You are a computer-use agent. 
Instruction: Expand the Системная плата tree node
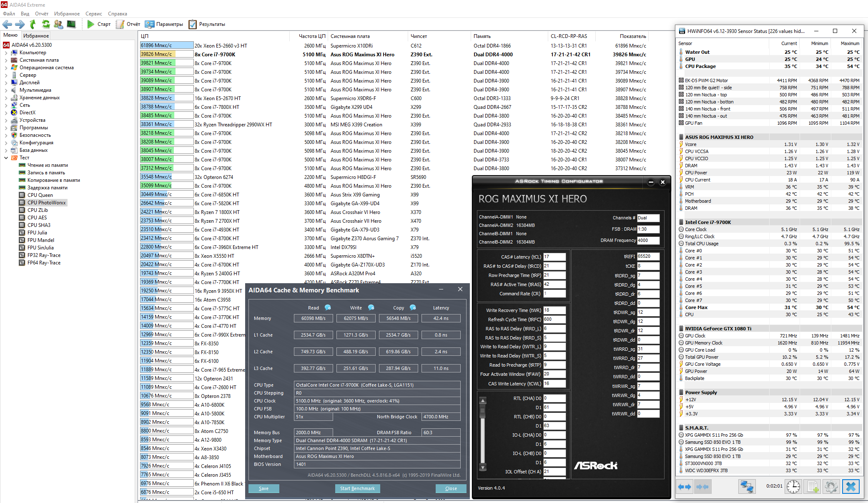point(6,60)
